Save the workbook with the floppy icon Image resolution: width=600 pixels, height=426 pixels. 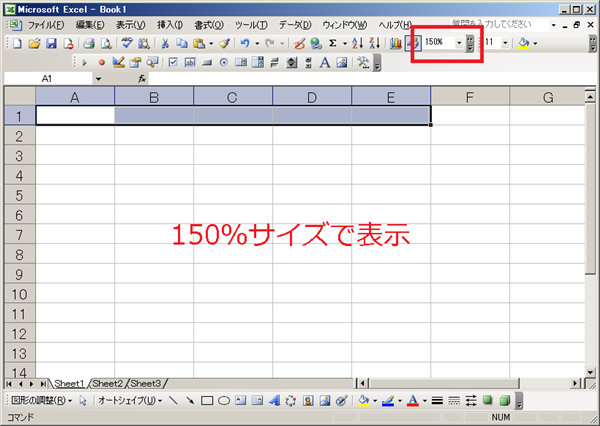point(51,43)
